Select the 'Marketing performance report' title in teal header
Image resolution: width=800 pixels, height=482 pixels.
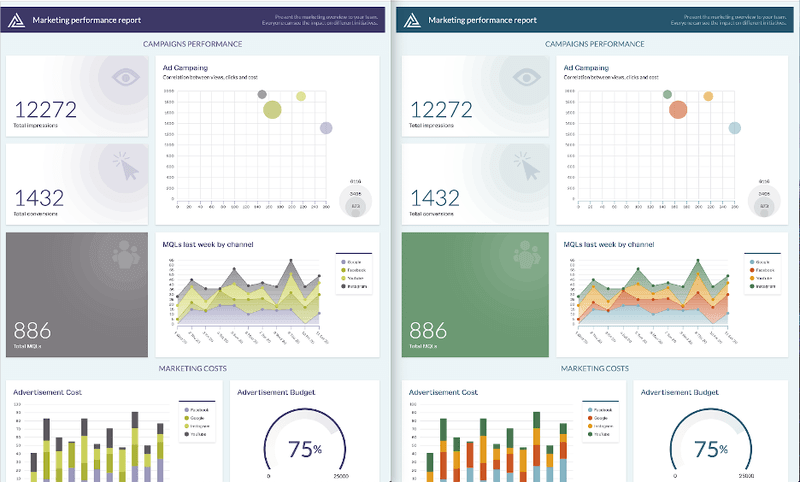coord(482,20)
